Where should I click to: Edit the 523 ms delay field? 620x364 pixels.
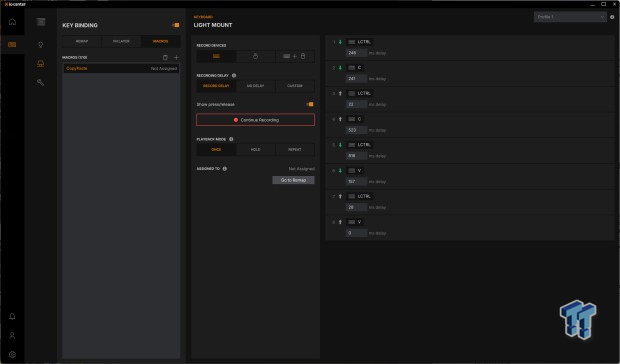tap(356, 130)
